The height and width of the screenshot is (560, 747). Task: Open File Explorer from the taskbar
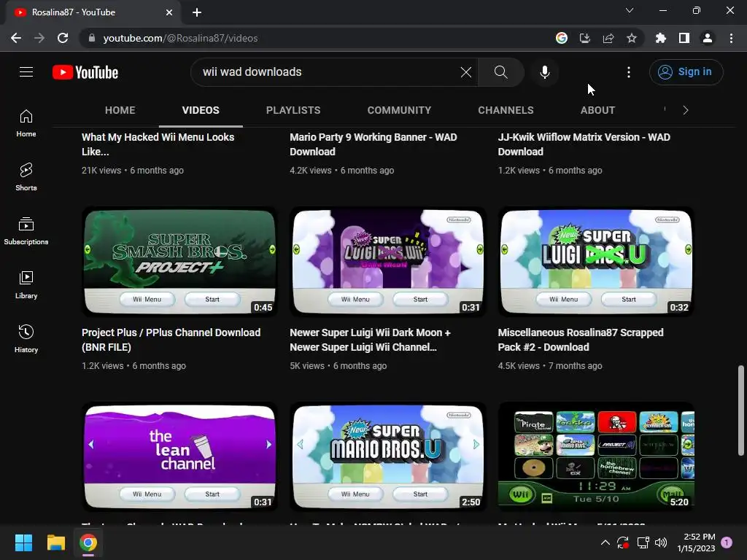(55, 542)
